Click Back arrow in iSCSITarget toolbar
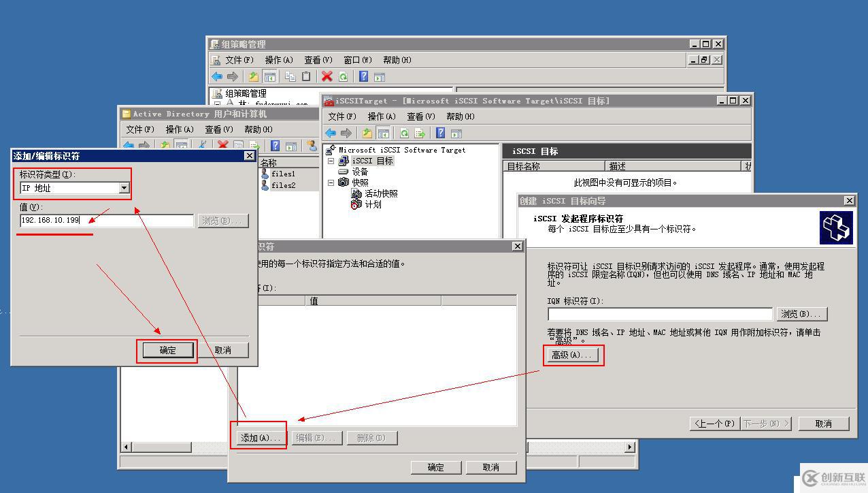868x493 pixels. pos(331,133)
